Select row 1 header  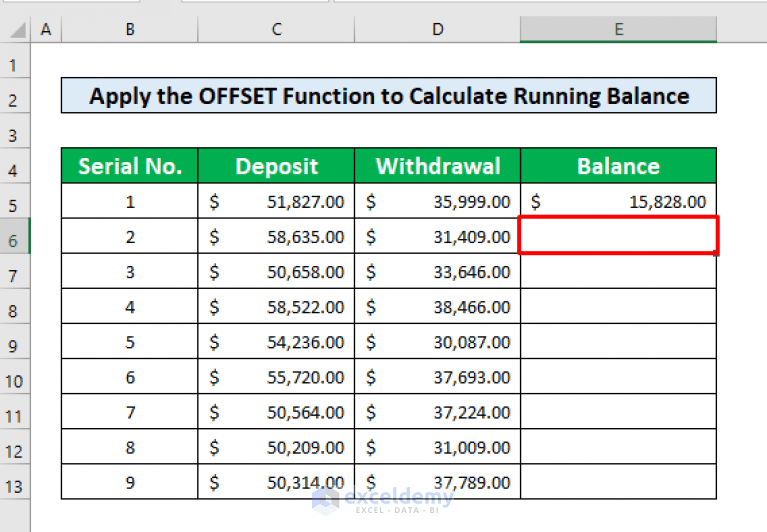(15, 61)
